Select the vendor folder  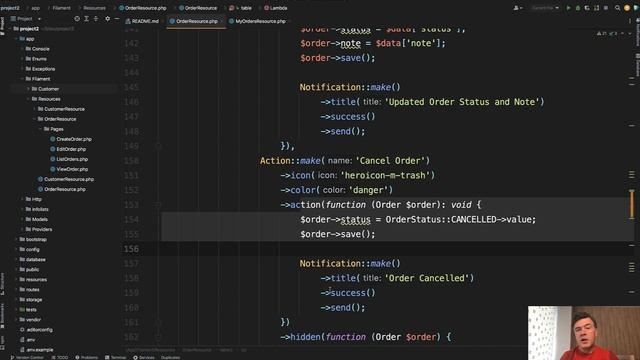(x=30, y=320)
